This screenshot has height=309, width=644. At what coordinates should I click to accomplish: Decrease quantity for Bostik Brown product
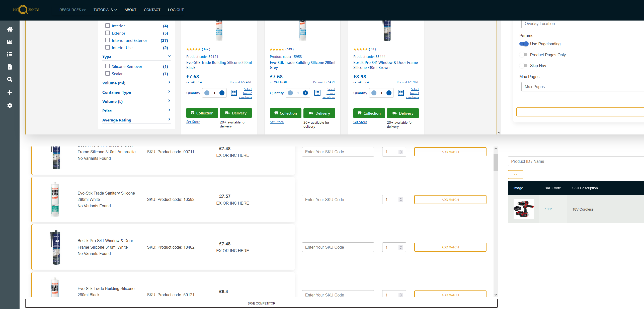point(374,93)
